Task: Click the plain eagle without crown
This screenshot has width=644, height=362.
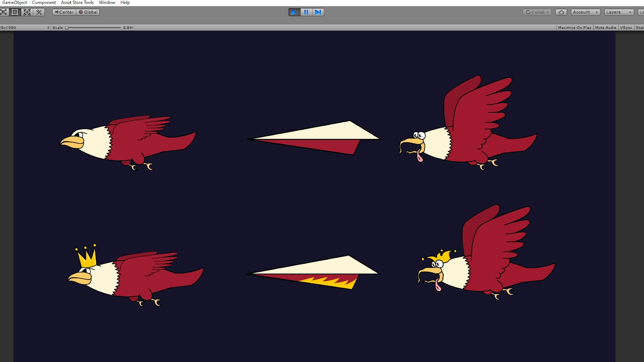Action: click(x=128, y=143)
